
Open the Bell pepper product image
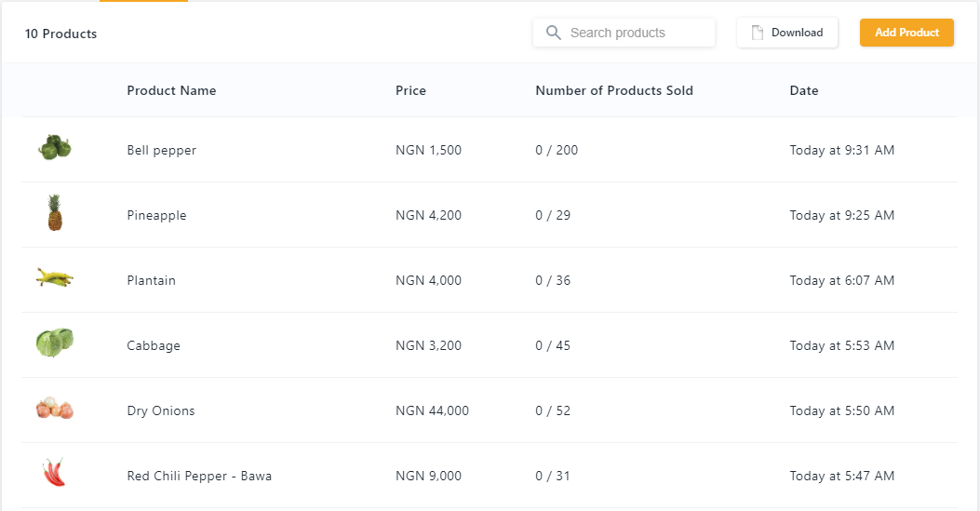tap(55, 147)
